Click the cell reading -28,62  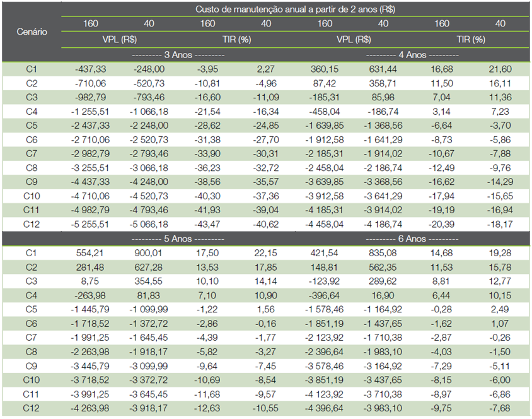[x=207, y=126]
